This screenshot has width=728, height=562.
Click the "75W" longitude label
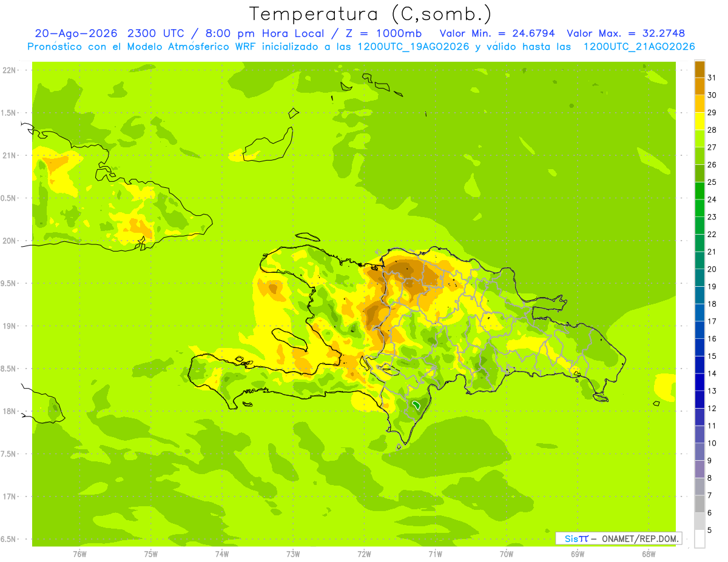tap(151, 554)
